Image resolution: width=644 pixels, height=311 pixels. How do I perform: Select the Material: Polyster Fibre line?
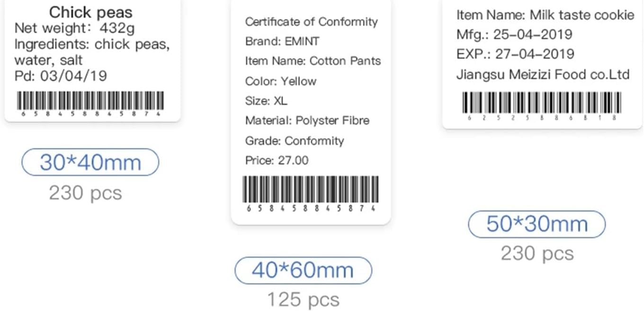click(307, 121)
